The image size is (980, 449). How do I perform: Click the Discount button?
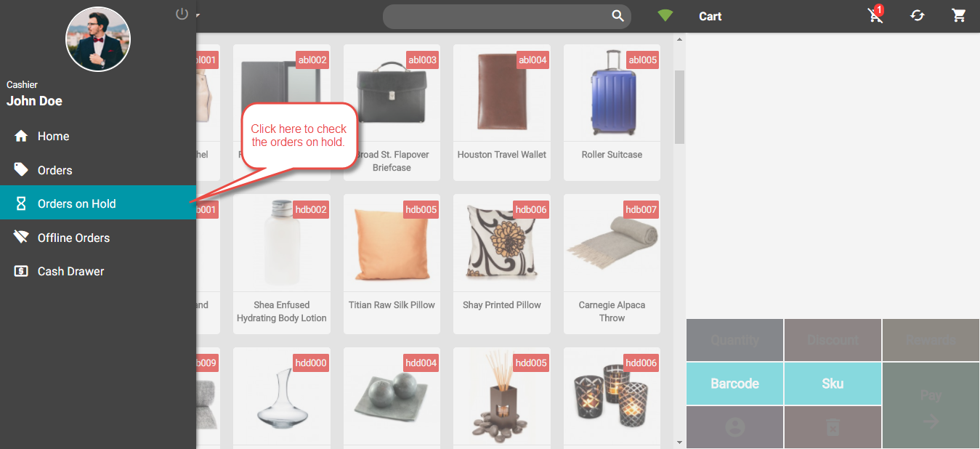[833, 340]
